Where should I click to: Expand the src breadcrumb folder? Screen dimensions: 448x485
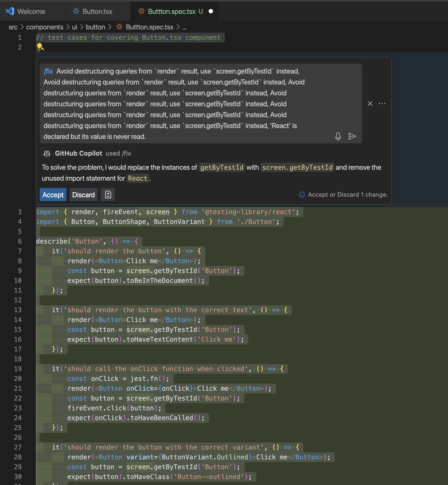click(13, 27)
